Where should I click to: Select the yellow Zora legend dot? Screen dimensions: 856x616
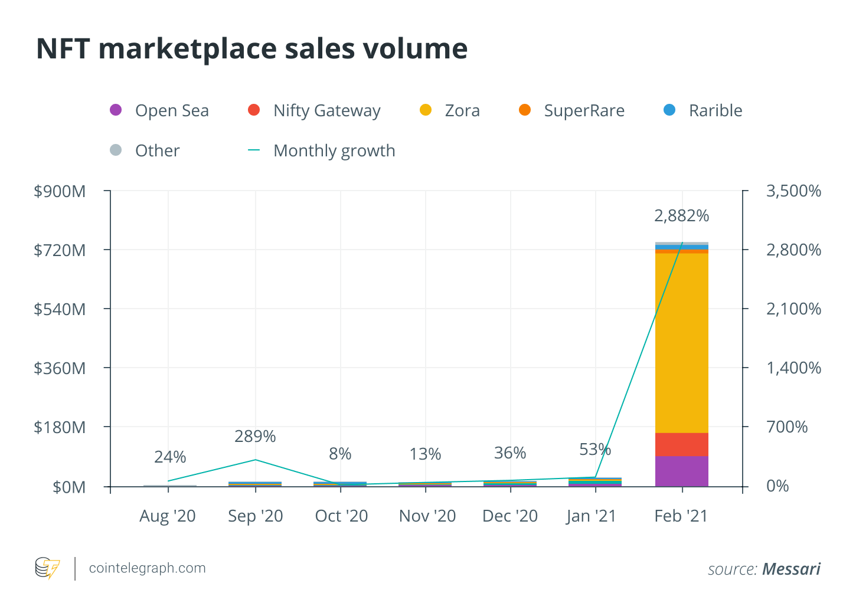426,110
